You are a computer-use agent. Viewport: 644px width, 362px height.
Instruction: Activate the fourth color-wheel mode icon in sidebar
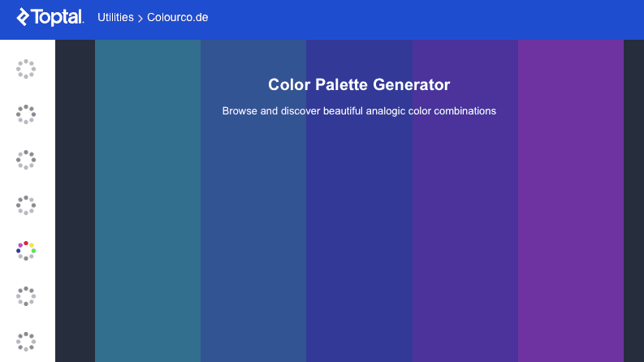pos(26,205)
